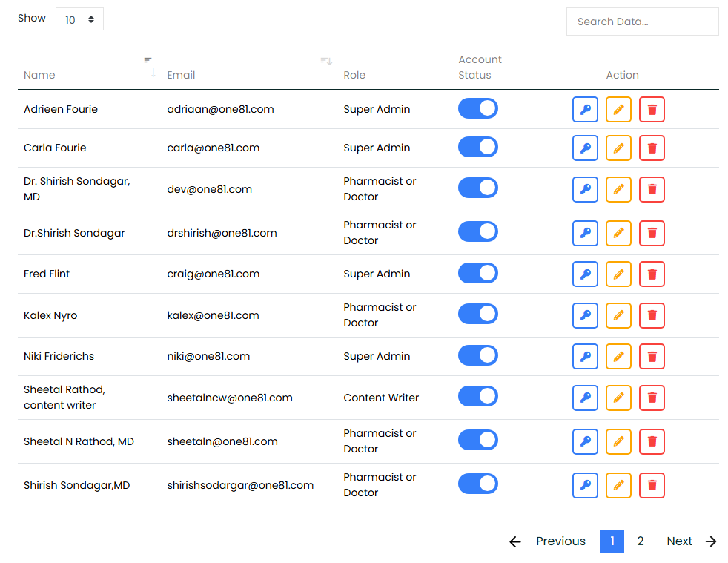
Task: Focus the Search Data input field
Action: pos(642,22)
